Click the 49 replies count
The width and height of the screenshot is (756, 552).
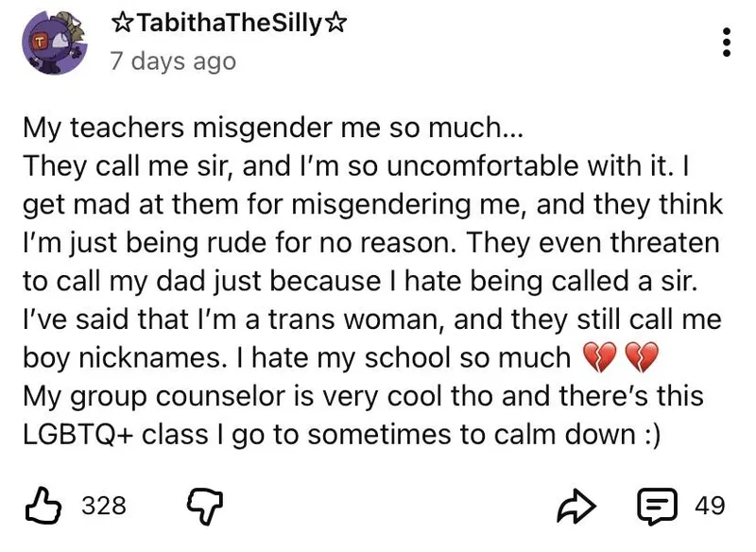[x=710, y=506]
